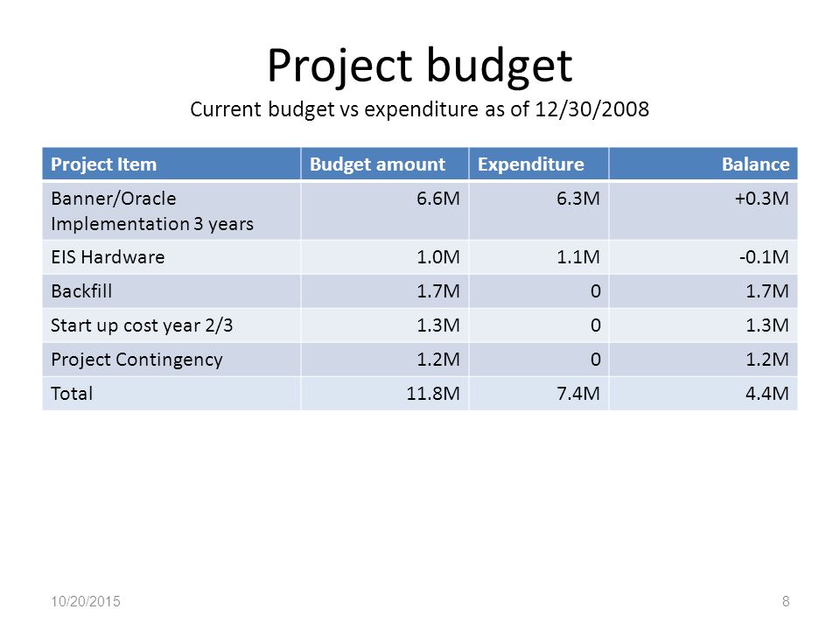Click the Budget amount column header
The image size is (840, 630).
pyautogui.click(x=385, y=164)
